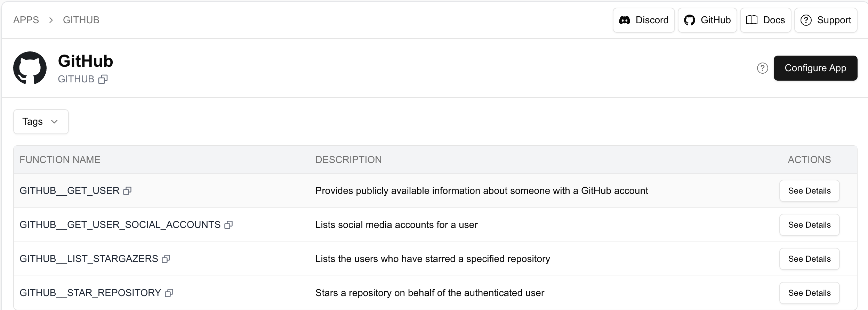See Details for GITHUB__LIST_STARGAZERS
Screen dimensions: 868x310
[x=809, y=259]
